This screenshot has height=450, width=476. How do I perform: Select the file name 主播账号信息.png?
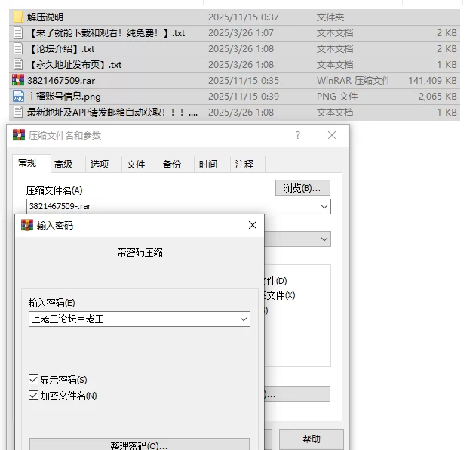click(64, 97)
